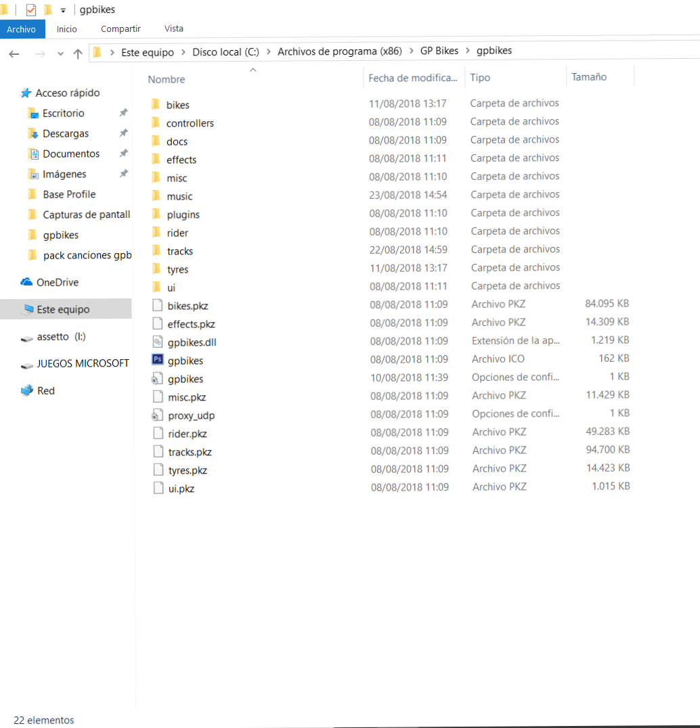The image size is (700, 728).
Task: Click the forward navigation arrow
Action: coord(40,54)
